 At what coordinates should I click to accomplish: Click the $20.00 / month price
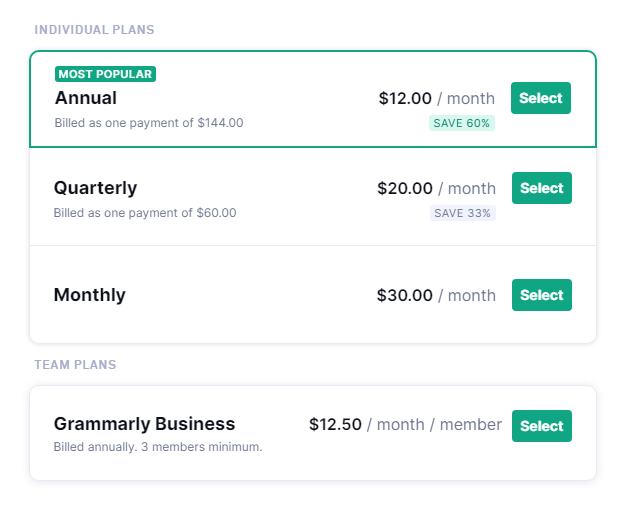coord(436,188)
